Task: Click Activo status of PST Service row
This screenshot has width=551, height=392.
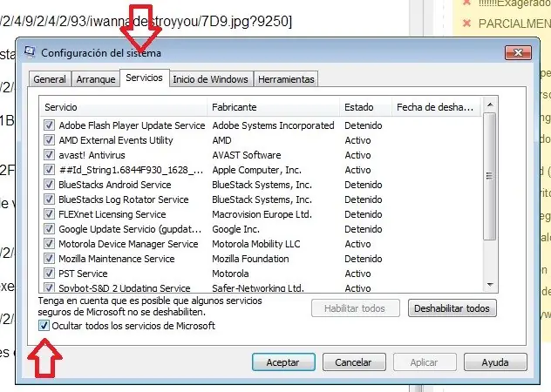Action: point(357,274)
